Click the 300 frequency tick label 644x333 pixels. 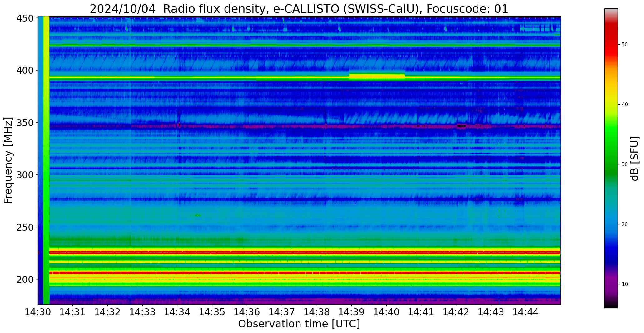[x=25, y=175]
